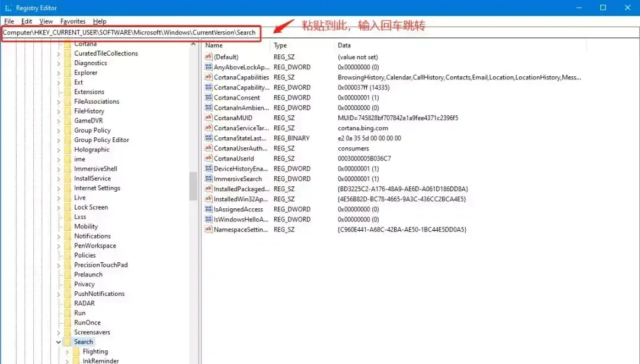This screenshot has width=640, height=364.
Task: Click the (Default) string value icon
Action: [x=208, y=57]
